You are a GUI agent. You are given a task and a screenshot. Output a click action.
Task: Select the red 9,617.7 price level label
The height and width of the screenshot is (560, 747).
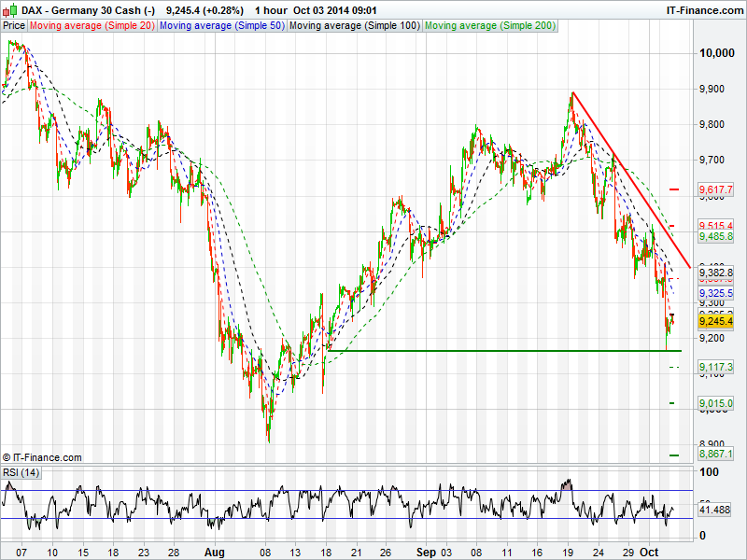pyautogui.click(x=715, y=189)
